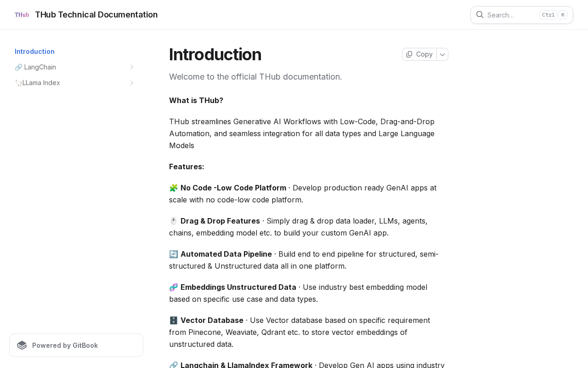Expand the LLama Index sidebar section
Screen dimensions: 588x368
tap(131, 83)
